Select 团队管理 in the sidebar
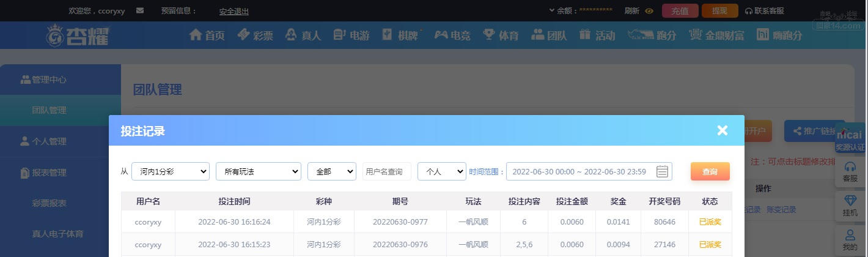868x257 pixels. point(61,110)
